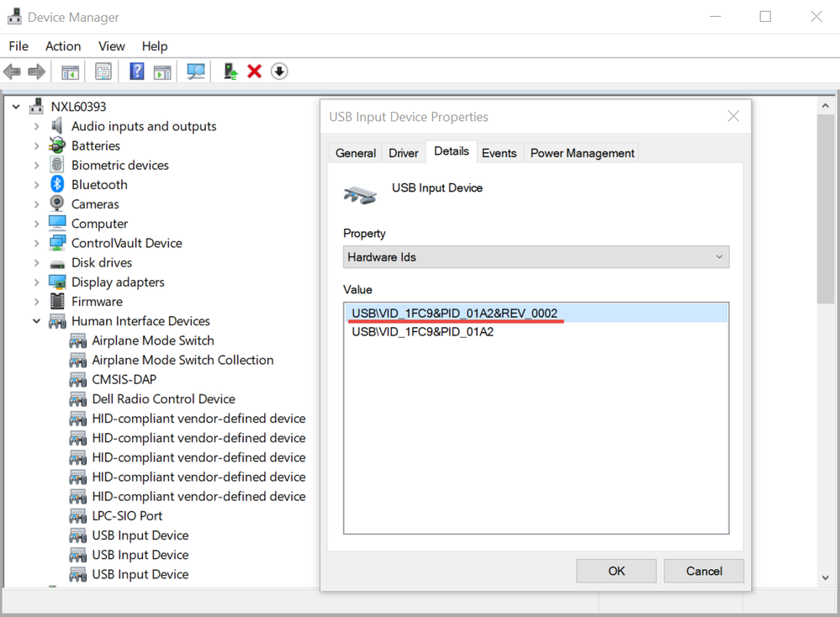Screen dimensions: 840x617
Task: Select Dell Radio Control Device
Action: tap(163, 399)
